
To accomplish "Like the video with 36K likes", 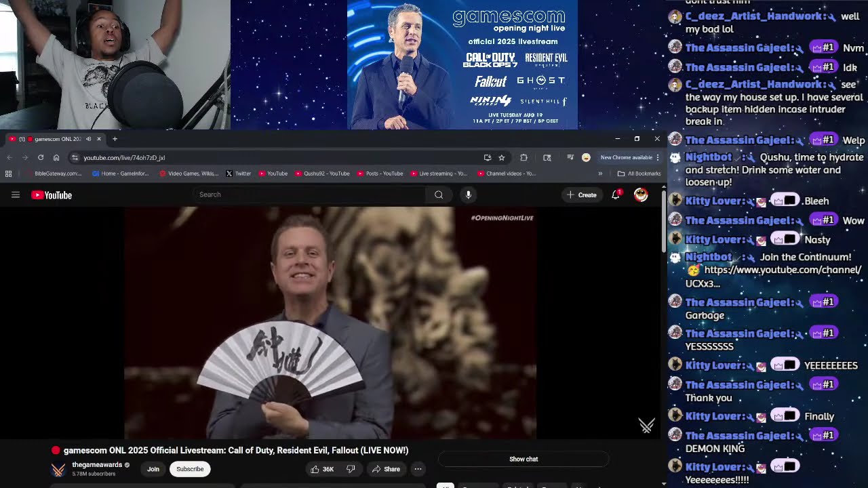I will tap(322, 469).
